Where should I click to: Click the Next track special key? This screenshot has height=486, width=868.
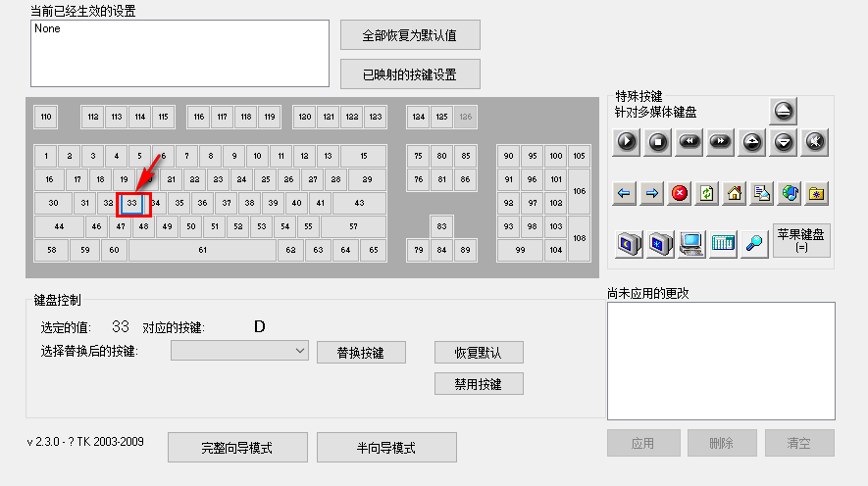[x=720, y=142]
